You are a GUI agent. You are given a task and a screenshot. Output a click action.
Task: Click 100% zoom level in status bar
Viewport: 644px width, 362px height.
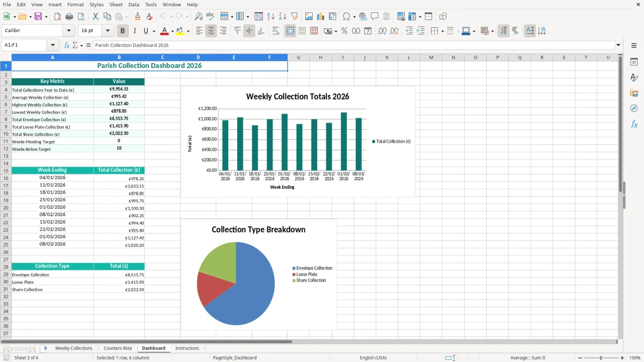pos(635,358)
